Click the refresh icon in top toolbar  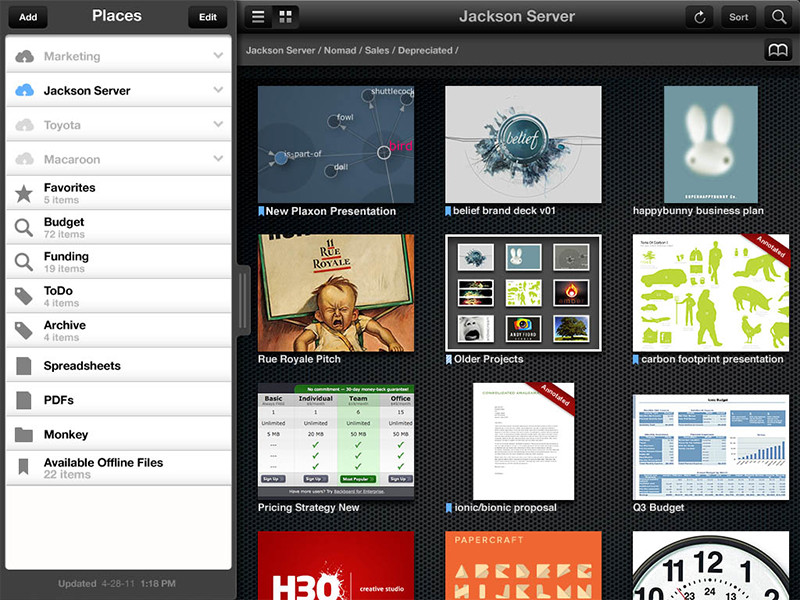pyautogui.click(x=700, y=17)
